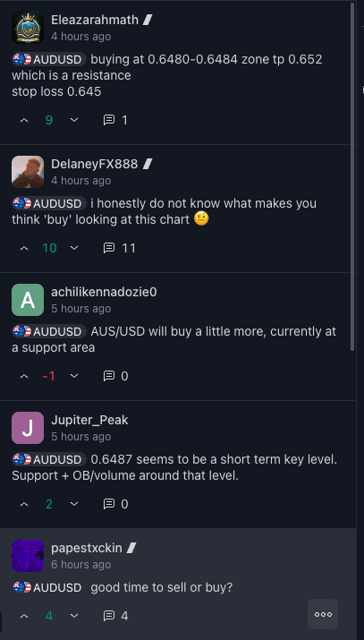Click the AUDUSD tag in Jupiter_Peak's post

48,459
